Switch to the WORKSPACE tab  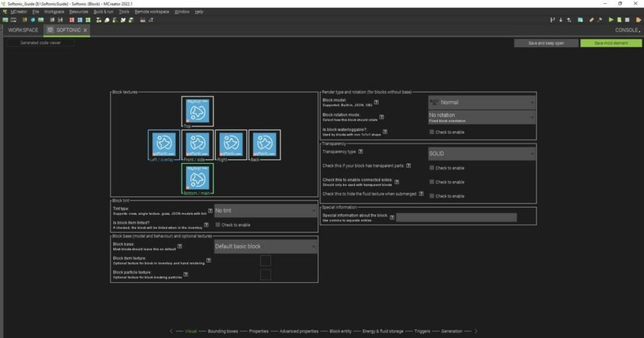pos(23,30)
